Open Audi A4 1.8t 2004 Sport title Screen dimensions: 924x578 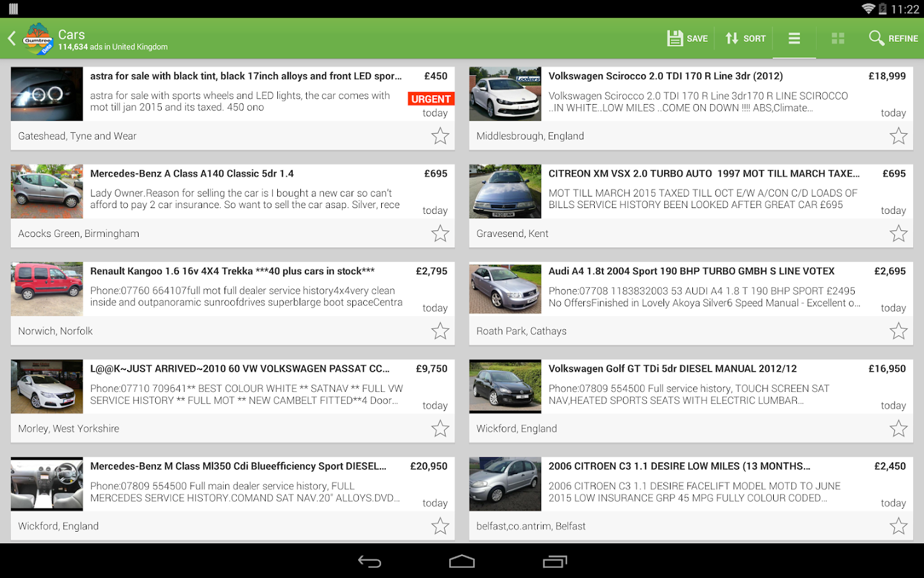click(x=692, y=271)
